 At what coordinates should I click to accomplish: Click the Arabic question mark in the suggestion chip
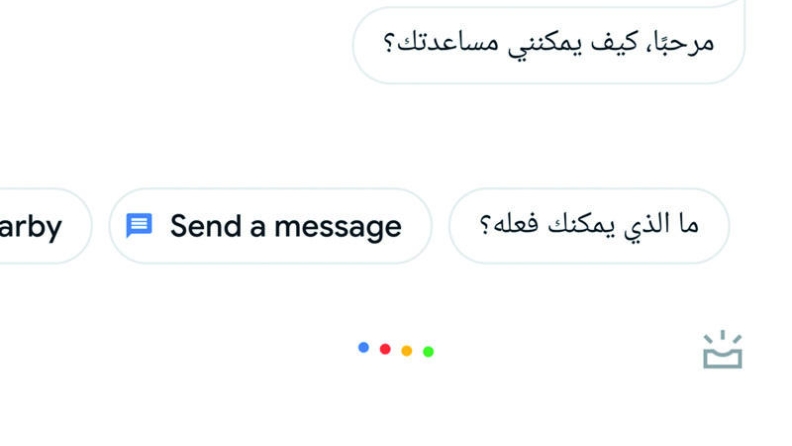484,225
